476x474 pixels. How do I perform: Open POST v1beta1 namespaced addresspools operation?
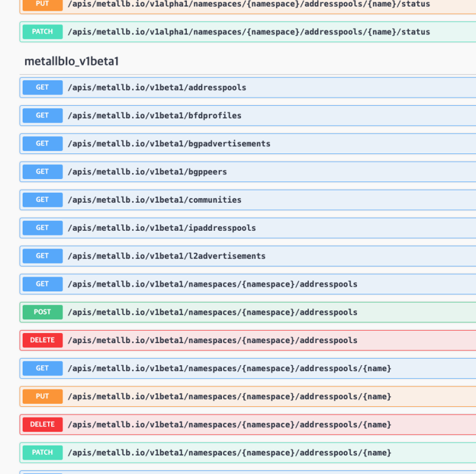[x=248, y=312]
